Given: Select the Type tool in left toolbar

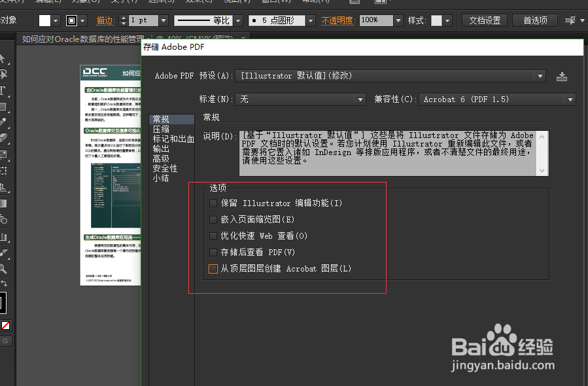Looking at the screenshot, I should [3, 90].
